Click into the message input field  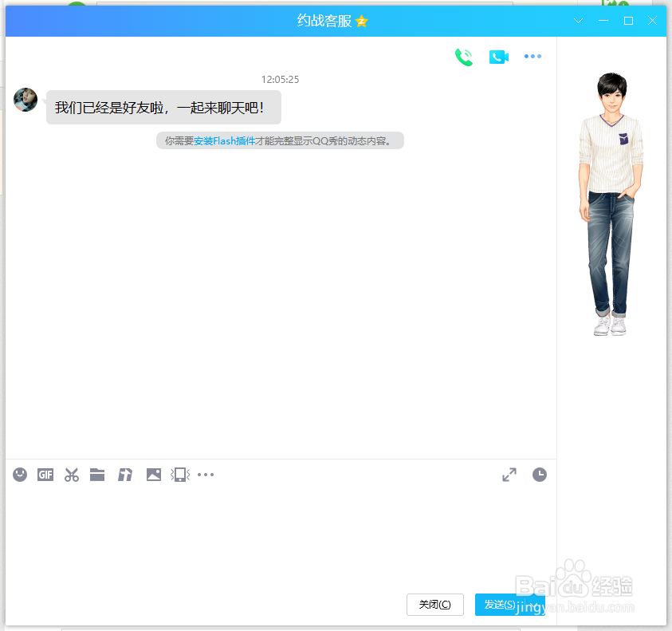coord(281,538)
